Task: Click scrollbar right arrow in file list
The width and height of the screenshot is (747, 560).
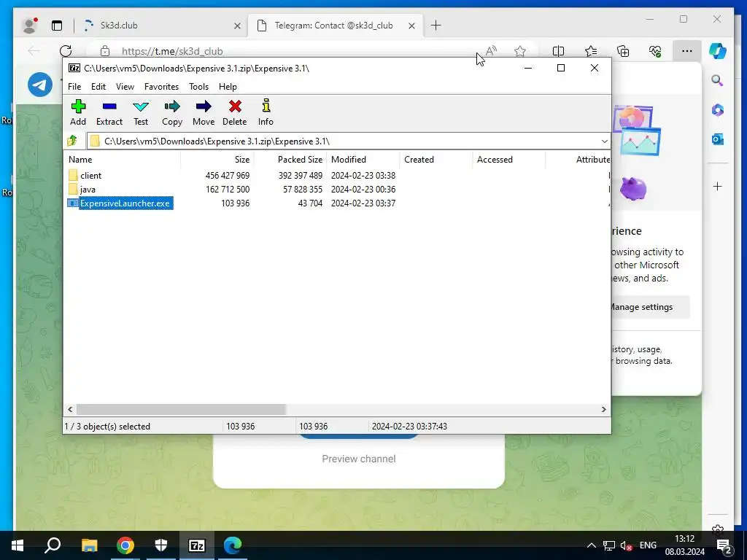Action: point(603,410)
